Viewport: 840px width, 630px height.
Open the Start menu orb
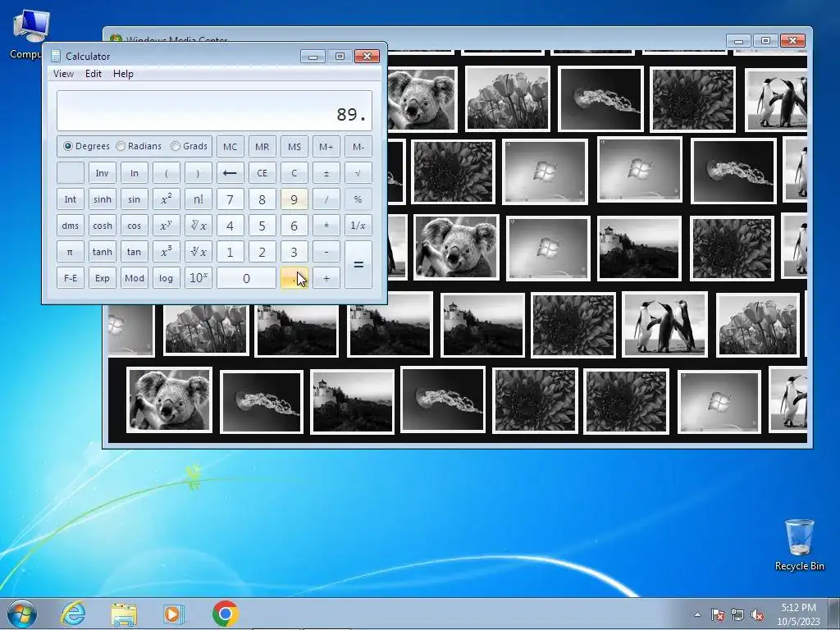(x=22, y=614)
